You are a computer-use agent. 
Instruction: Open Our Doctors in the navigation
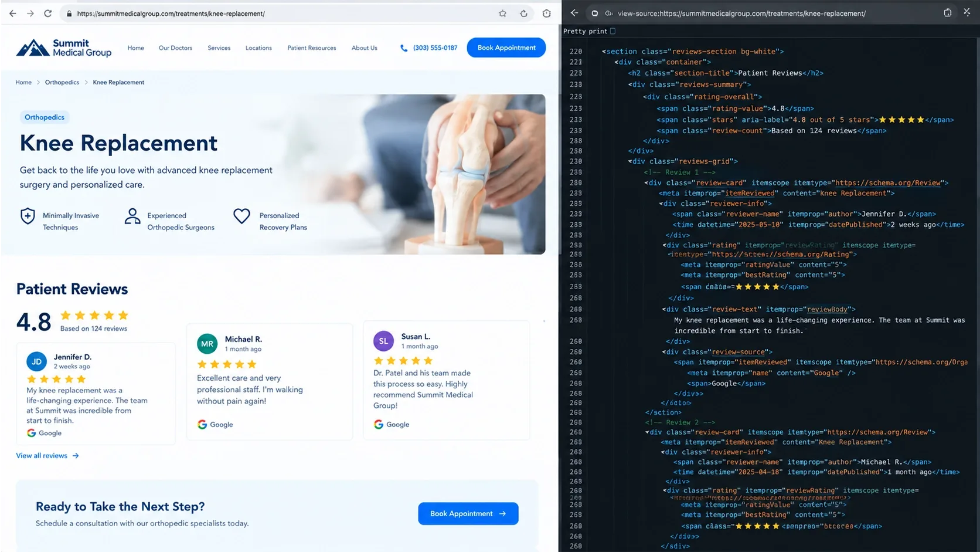click(x=175, y=48)
